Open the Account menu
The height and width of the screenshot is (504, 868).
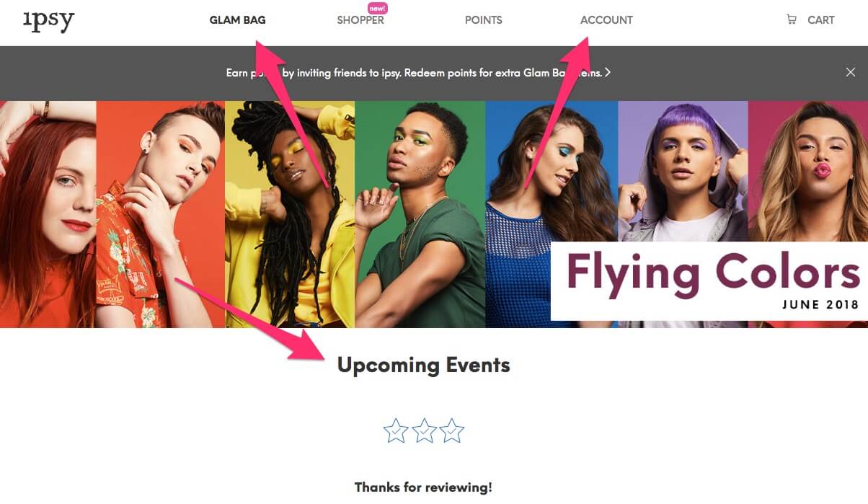(606, 20)
